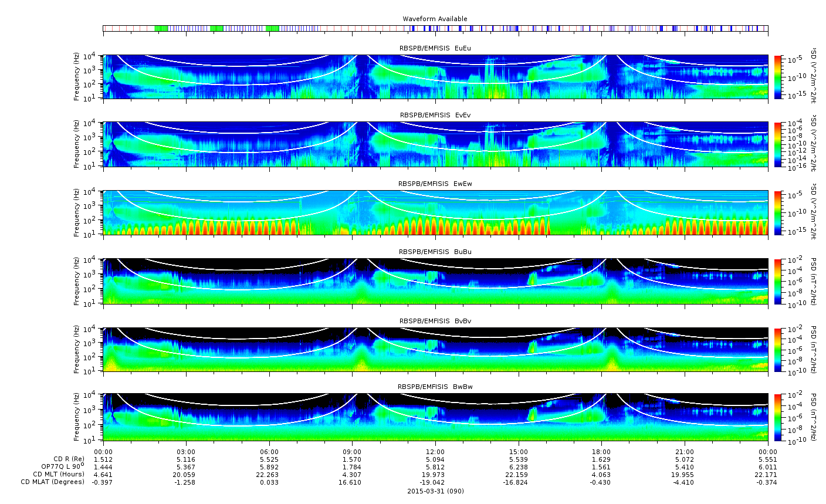Screen dimensions: 826x504
Task: Select the 'RBSPB/EMFISIS BvBv' panel title
Action: (435, 321)
